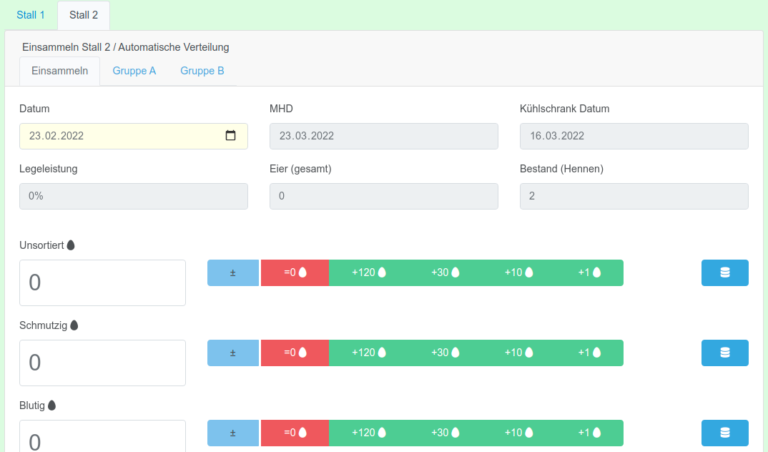768x452 pixels.
Task: Open the Gruppe A tab
Action: coord(134,71)
